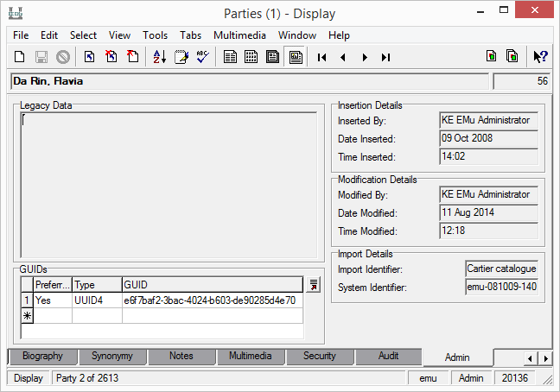Open the Audit tab

[x=389, y=356]
